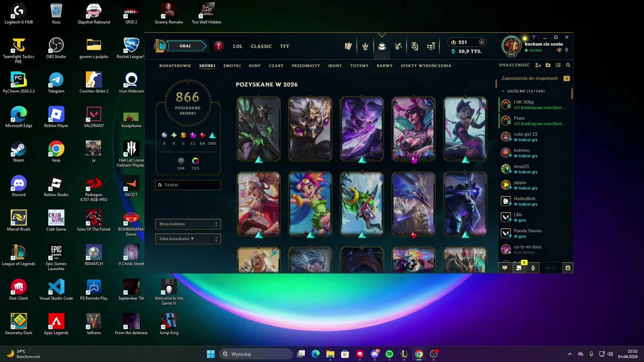Click the Add Friend icon
The width and height of the screenshot is (644, 362).
[538, 65]
